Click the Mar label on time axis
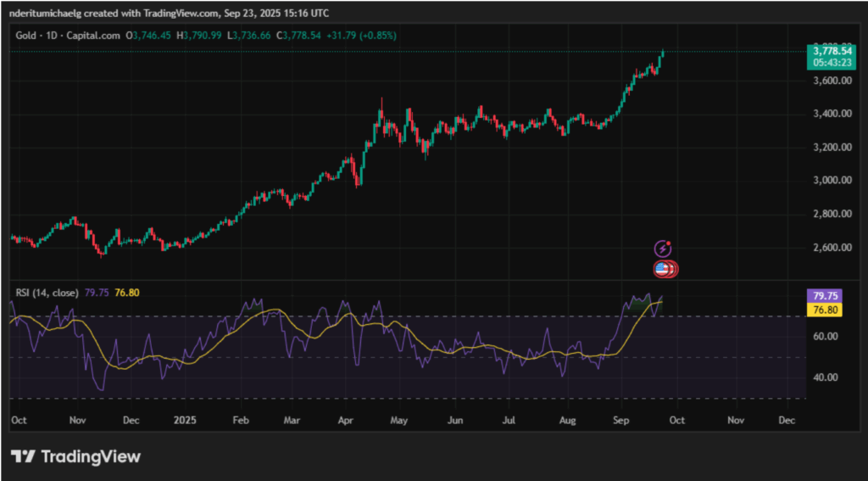 [x=292, y=421]
